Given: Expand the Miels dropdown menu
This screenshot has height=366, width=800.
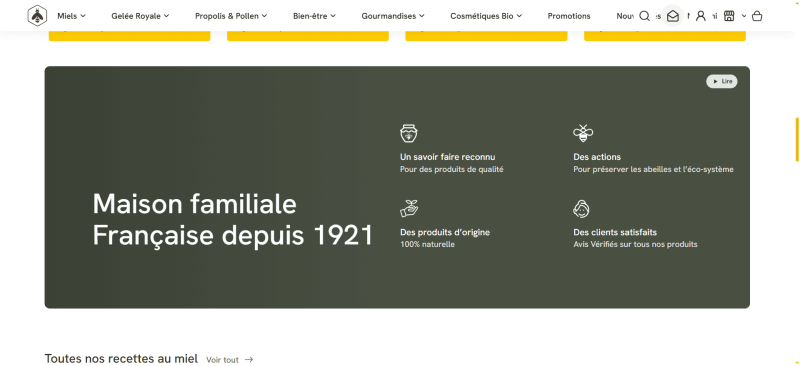Looking at the screenshot, I should pos(71,16).
